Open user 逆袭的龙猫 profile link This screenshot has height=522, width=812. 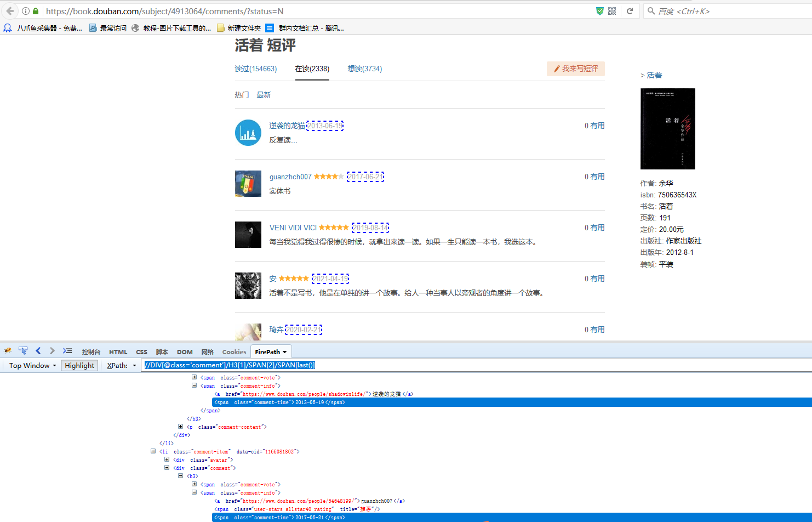(x=287, y=126)
